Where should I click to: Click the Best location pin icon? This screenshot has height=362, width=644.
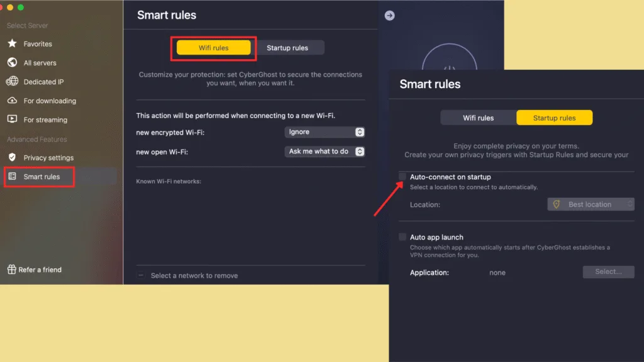tap(557, 204)
